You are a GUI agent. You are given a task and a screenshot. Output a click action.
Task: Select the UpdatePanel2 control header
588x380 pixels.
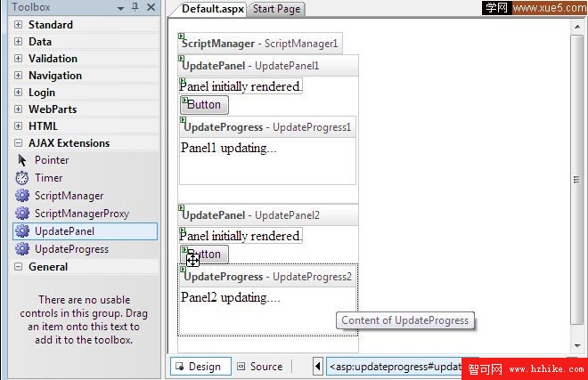[268, 215]
